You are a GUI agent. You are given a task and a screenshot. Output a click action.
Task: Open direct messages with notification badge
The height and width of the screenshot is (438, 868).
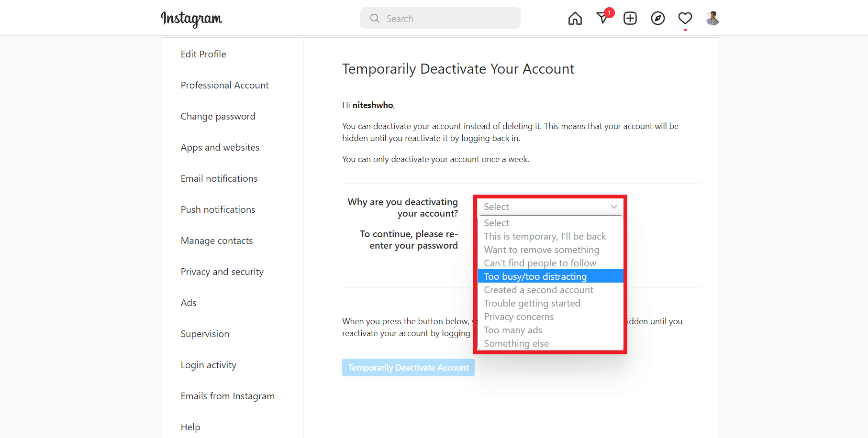[603, 18]
